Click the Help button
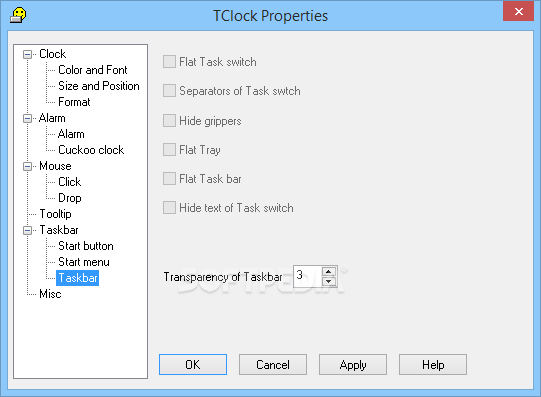 433,365
